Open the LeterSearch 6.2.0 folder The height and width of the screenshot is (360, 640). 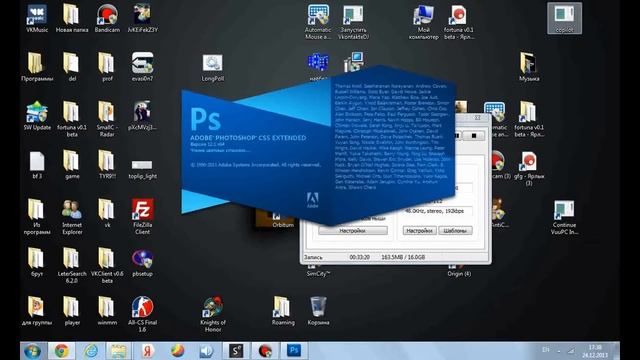72,265
